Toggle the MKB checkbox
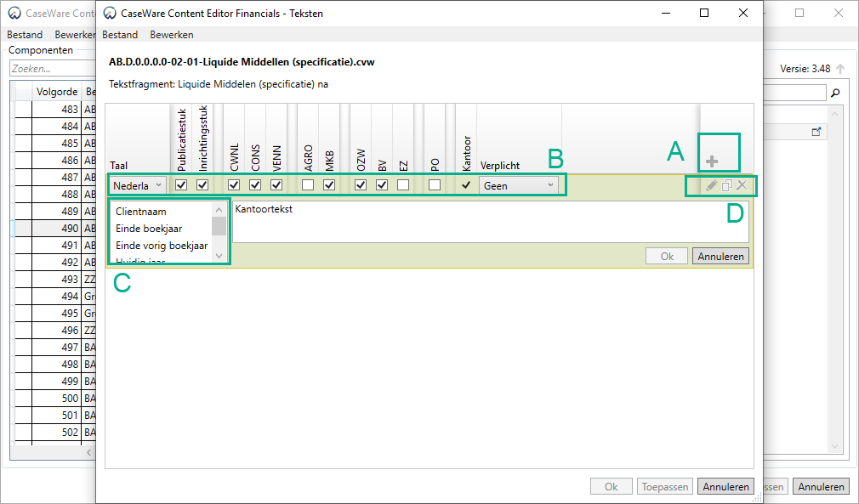This screenshot has width=859, height=504. 329,185
